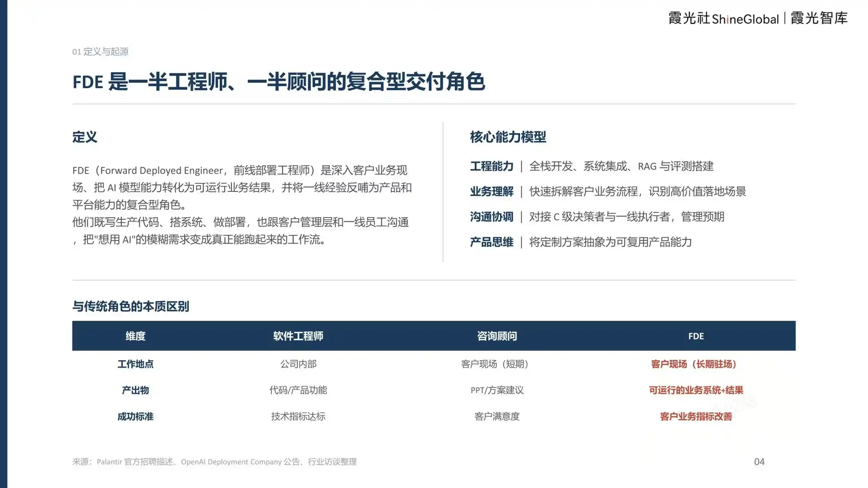
Task: Select the 工程能力 label
Action: pos(491,166)
